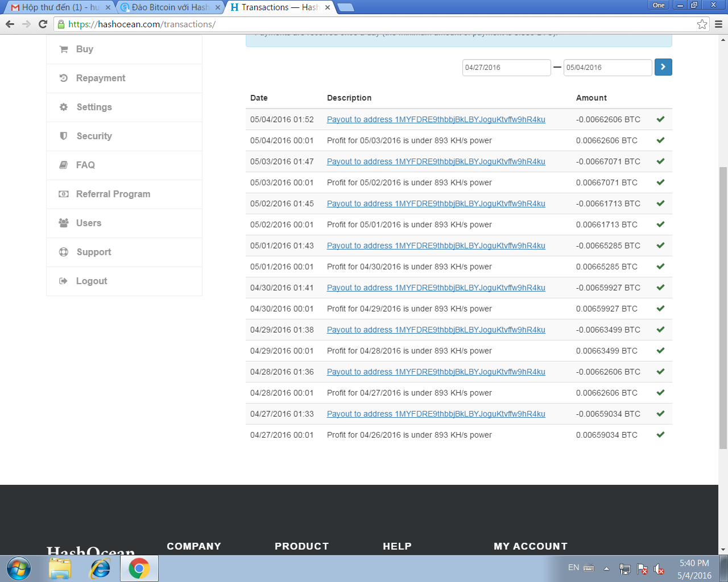Image resolution: width=728 pixels, height=582 pixels.
Task: Switch to the Đào Bitcoin với Hash tab
Action: click(x=171, y=7)
